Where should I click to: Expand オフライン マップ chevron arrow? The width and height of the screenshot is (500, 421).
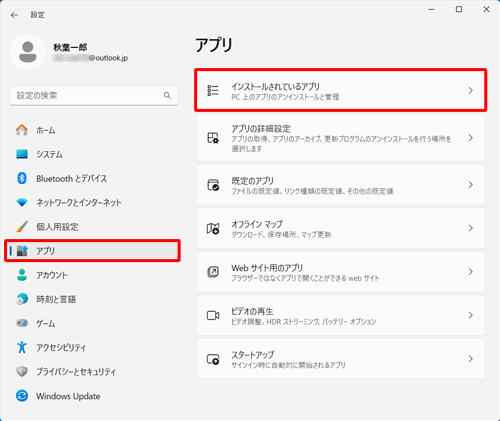click(x=471, y=228)
